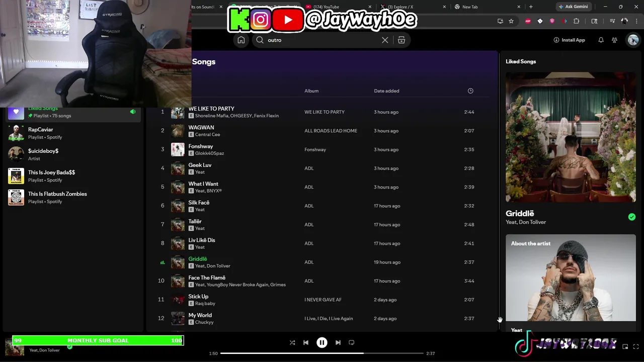
Task: Open album I NEVER GAVE AF
Action: [323, 300]
